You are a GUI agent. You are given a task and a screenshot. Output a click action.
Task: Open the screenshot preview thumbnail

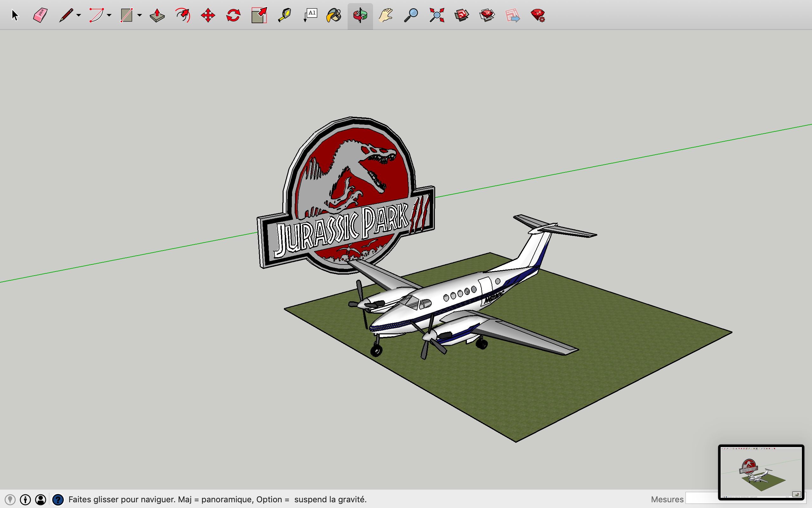[x=761, y=472]
